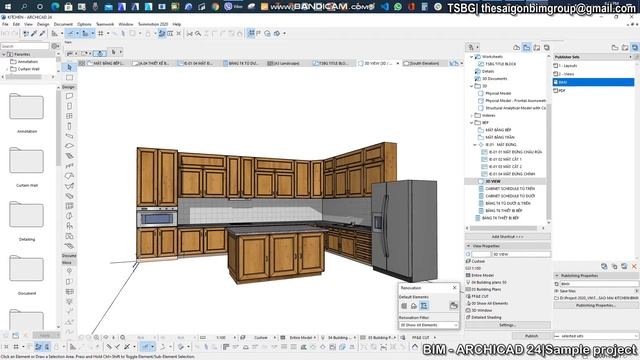Collapse the BẾP folder in Navigator
Image resolution: width=640 pixels, height=360 pixels.
click(471, 122)
